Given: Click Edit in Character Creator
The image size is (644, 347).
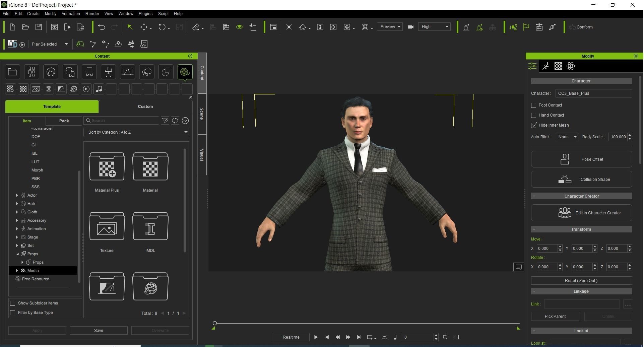Looking at the screenshot, I should coord(581,213).
